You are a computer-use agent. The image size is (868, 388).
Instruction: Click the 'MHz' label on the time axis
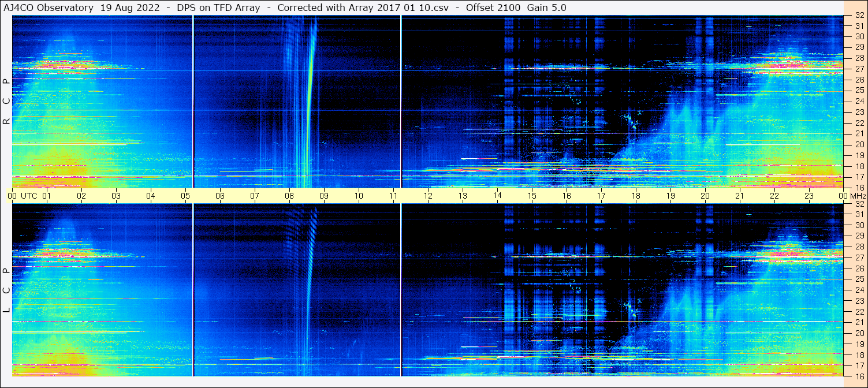857,196
